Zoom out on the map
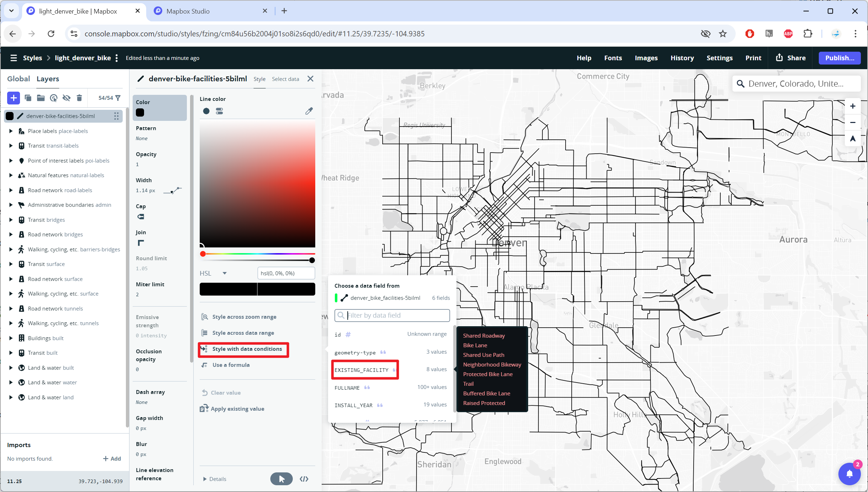Screen dimensions: 868x492 [853, 122]
